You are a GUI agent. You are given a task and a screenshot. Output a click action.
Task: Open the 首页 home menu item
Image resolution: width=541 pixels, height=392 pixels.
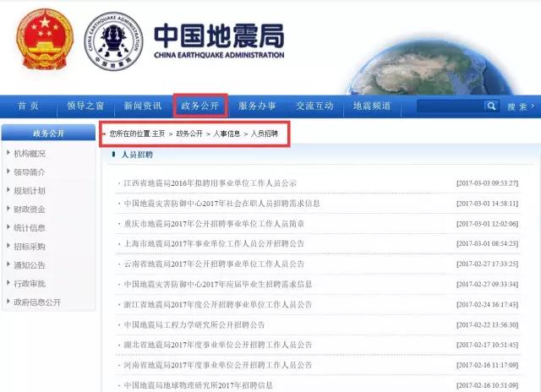(x=28, y=106)
